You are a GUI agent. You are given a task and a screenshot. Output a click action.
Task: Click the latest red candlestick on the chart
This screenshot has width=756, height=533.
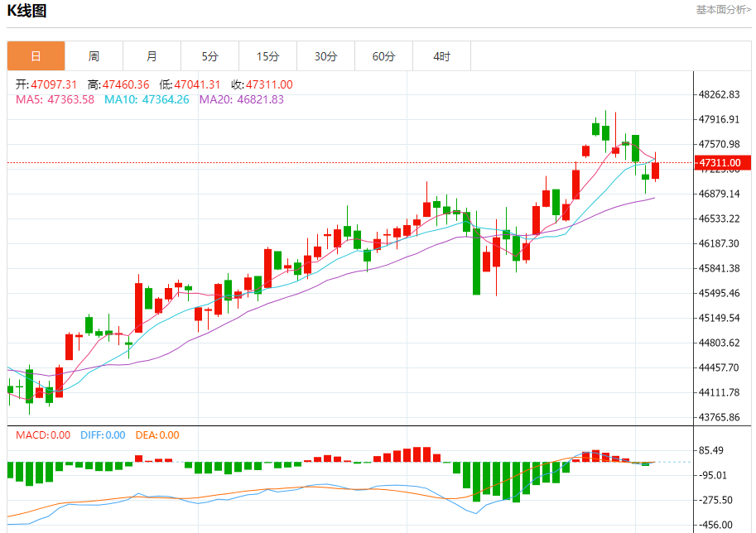[x=655, y=170]
